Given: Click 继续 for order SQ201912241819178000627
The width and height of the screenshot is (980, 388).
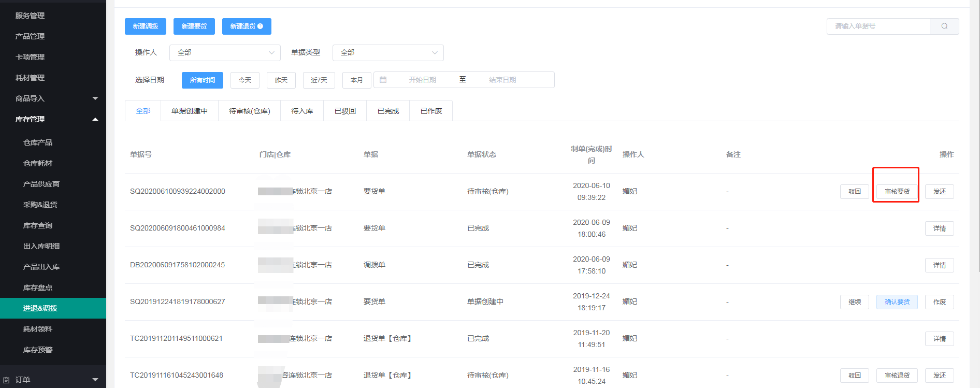Looking at the screenshot, I should tap(855, 302).
